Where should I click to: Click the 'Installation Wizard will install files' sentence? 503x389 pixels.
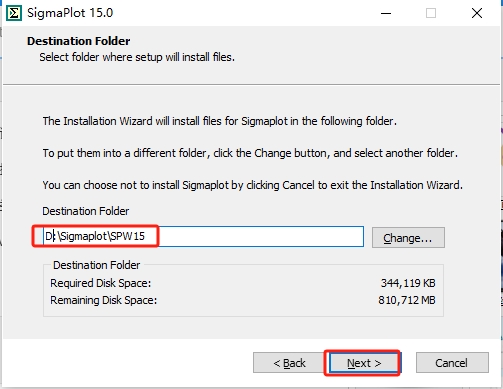(220, 121)
